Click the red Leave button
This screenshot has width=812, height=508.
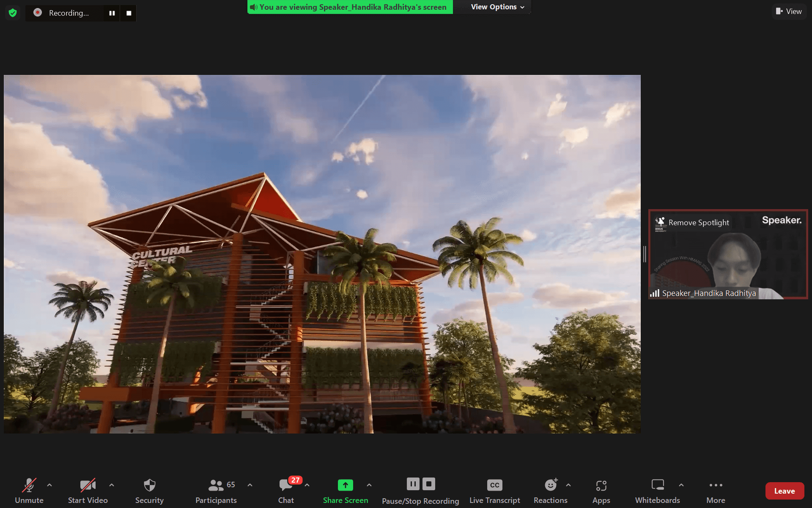[x=785, y=491]
